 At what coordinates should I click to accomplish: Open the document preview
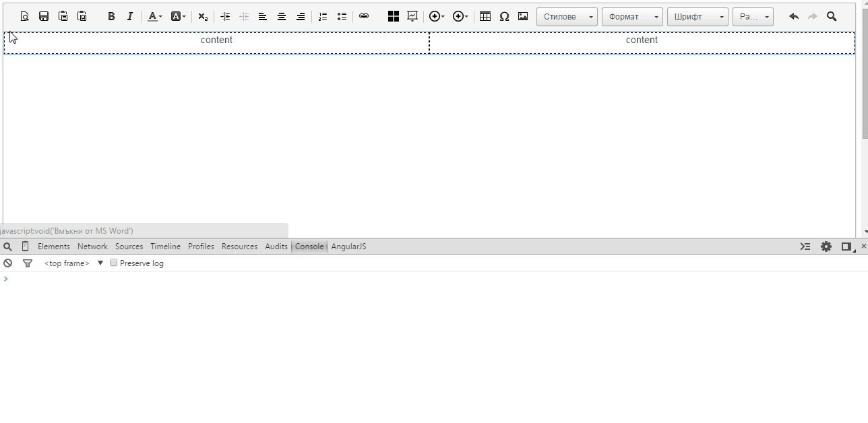[24, 16]
